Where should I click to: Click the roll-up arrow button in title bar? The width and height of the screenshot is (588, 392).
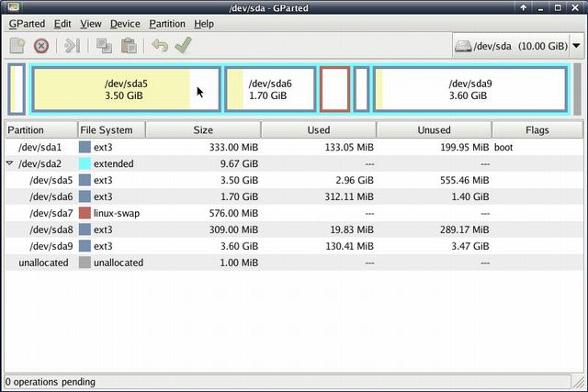point(523,7)
